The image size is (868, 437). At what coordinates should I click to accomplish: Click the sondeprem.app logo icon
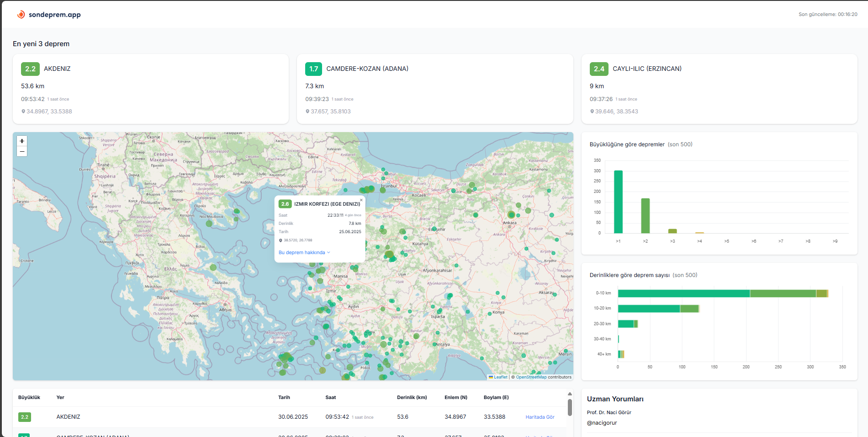21,15
